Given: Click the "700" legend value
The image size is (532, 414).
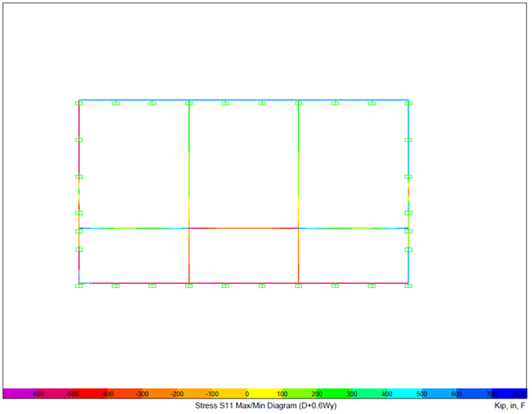Looking at the screenshot, I should [x=492, y=394].
